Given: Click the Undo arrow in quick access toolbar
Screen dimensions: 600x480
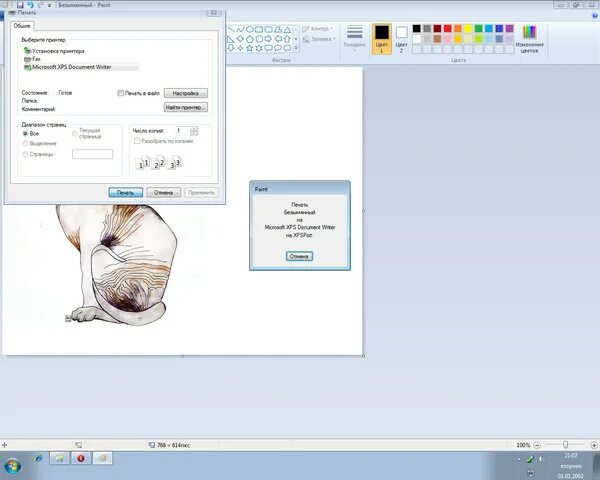Looking at the screenshot, I should tap(31, 5).
